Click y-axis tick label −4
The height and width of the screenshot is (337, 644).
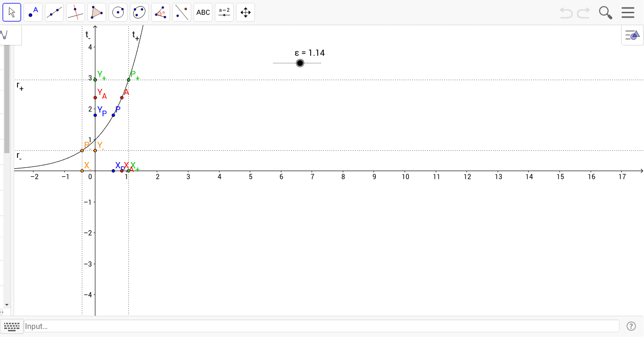pyautogui.click(x=88, y=294)
